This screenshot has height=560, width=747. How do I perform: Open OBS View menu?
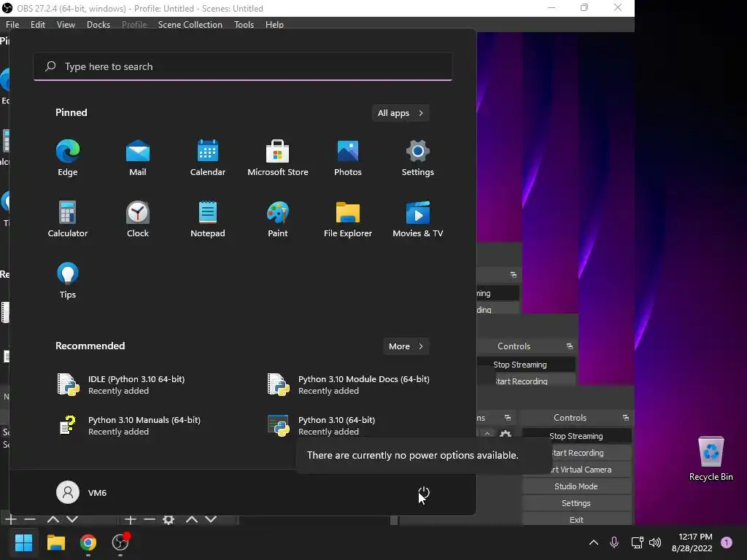(66, 24)
